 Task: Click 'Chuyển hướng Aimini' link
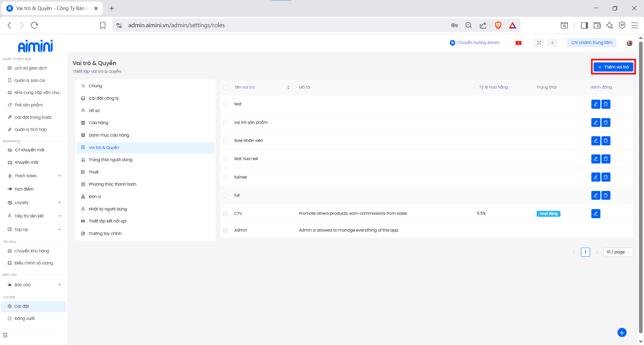pyautogui.click(x=475, y=43)
